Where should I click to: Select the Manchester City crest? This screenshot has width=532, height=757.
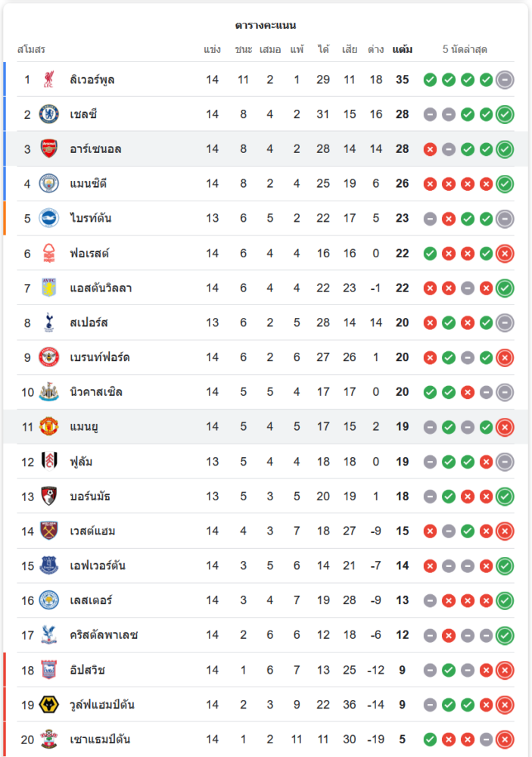[x=49, y=184]
